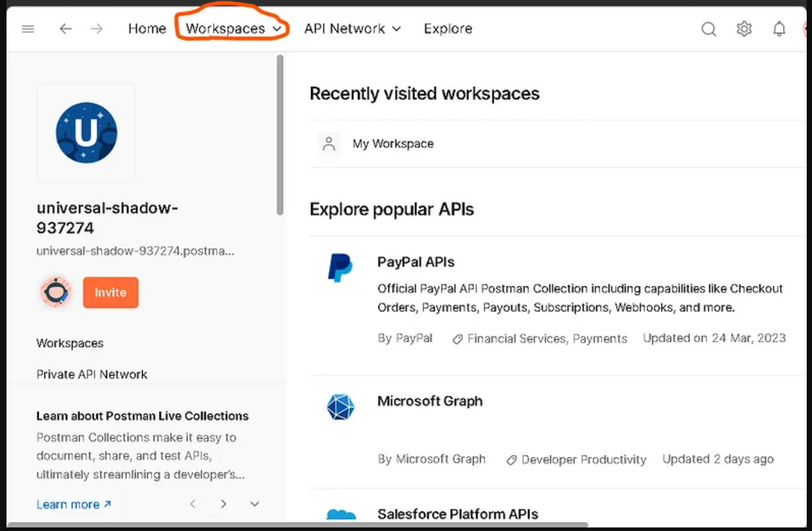Click the Updated on 24 Mar, 2023 text

click(x=714, y=338)
